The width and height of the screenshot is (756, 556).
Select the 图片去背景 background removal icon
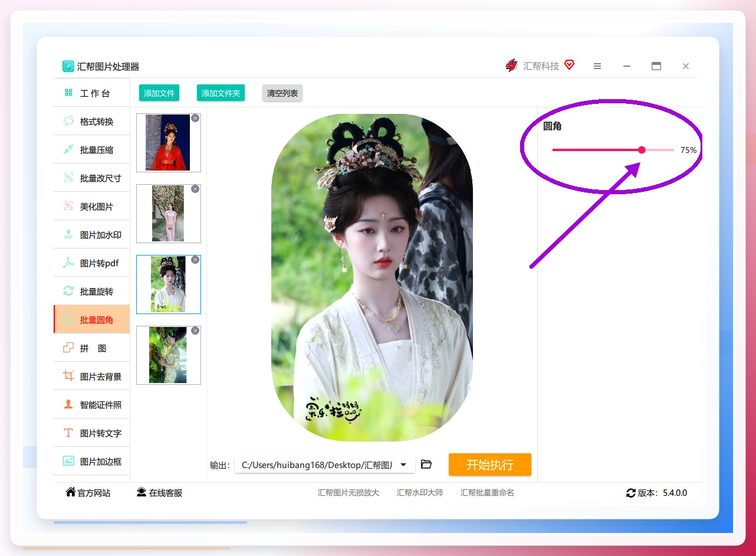coord(68,376)
